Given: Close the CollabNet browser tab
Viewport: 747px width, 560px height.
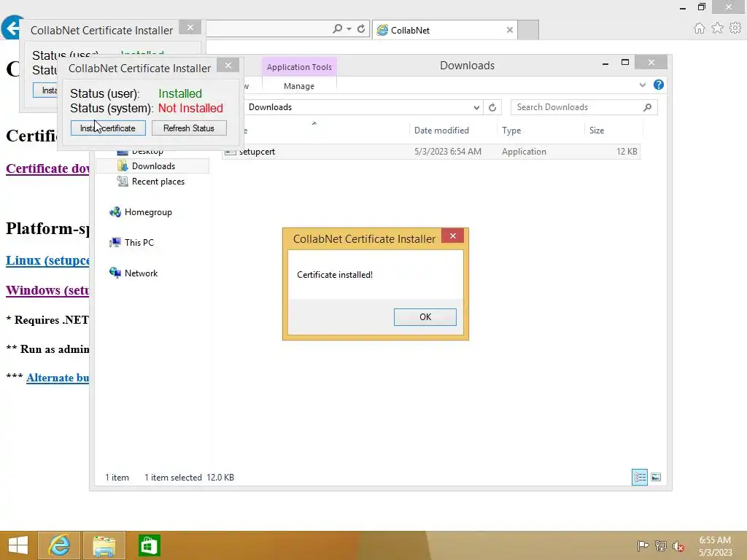Looking at the screenshot, I should coord(510,30).
